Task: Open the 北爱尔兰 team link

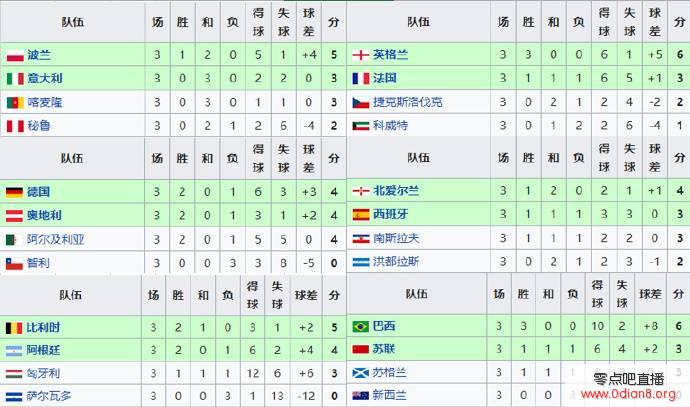Action: [396, 191]
